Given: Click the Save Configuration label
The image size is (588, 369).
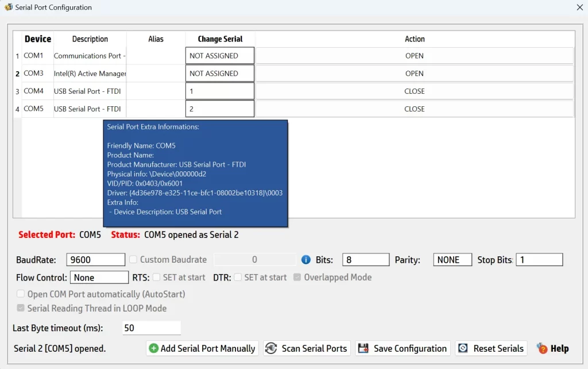Looking at the screenshot, I should pos(410,348).
